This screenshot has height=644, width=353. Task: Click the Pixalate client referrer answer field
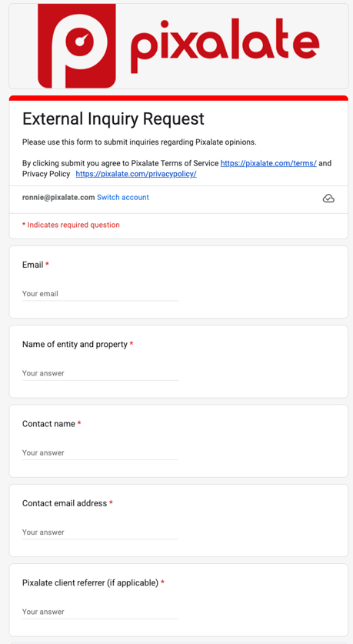pyautogui.click(x=100, y=612)
